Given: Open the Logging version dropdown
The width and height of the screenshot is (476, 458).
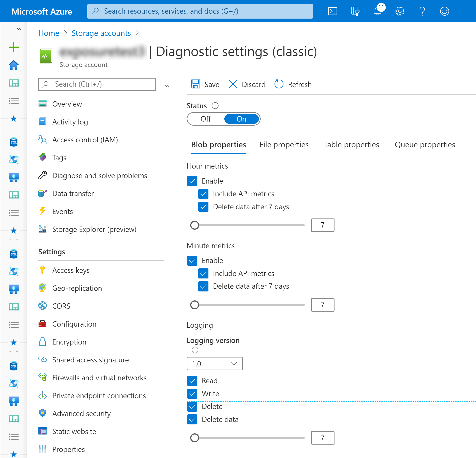Looking at the screenshot, I should click(214, 364).
